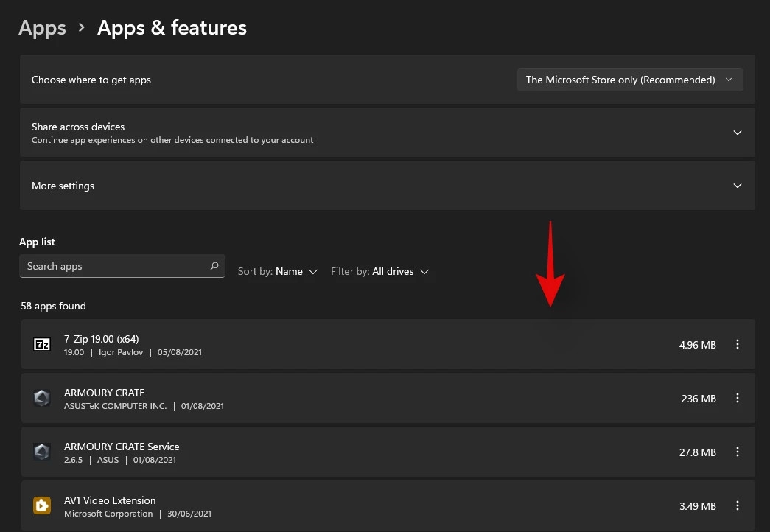Open ARMOURY CRATE three-dot options menu
The width and height of the screenshot is (770, 532).
[737, 398]
